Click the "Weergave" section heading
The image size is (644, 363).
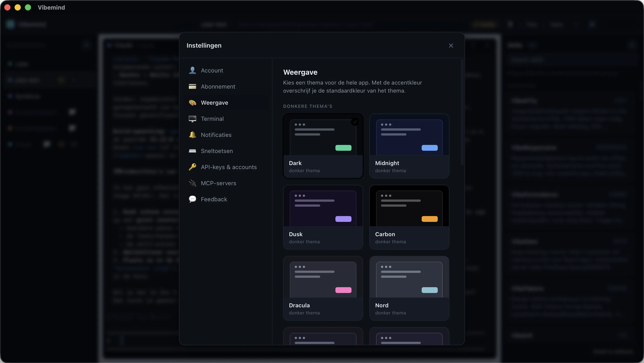click(x=300, y=72)
